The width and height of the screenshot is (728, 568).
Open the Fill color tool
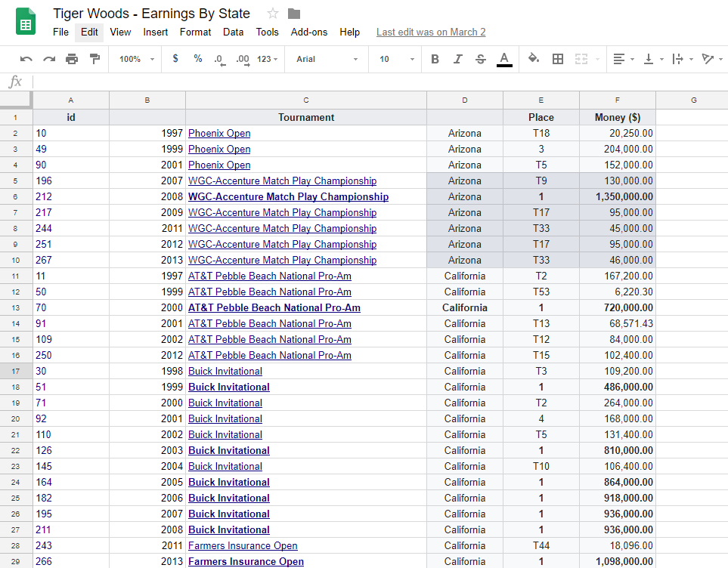point(533,58)
